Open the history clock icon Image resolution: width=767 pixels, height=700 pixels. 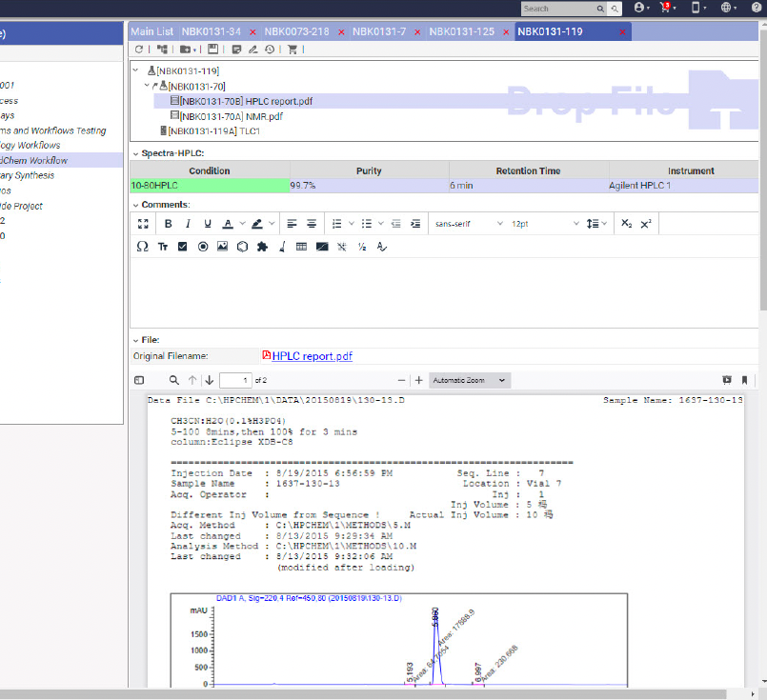[271, 50]
